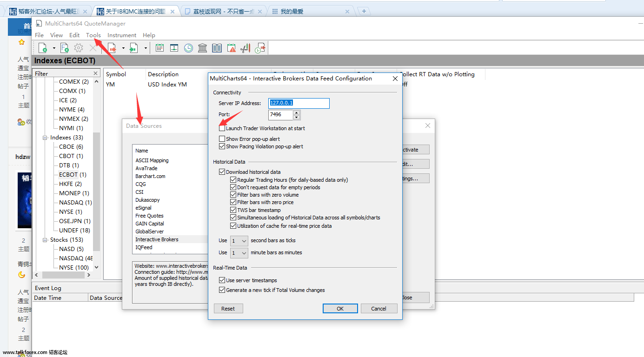Open the Tools menu

click(93, 35)
